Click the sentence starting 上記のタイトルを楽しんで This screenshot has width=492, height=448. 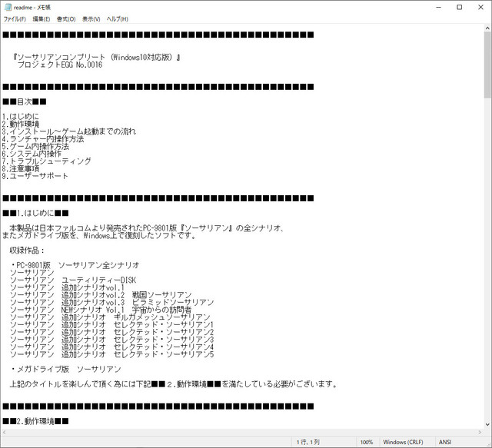tap(174, 384)
